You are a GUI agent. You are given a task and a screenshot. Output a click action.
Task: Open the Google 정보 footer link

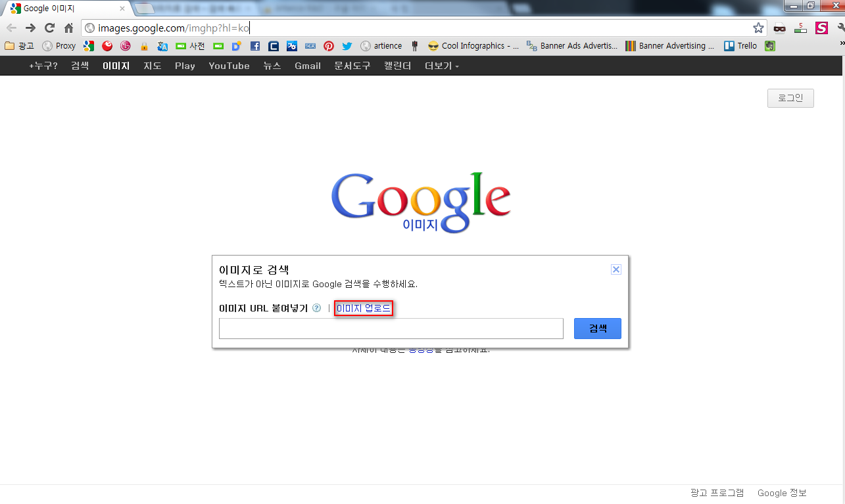point(782,493)
